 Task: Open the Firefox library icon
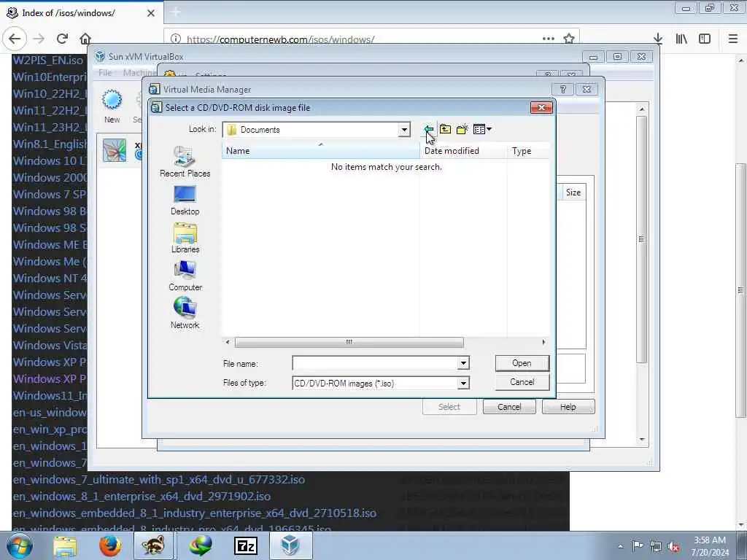(681, 39)
